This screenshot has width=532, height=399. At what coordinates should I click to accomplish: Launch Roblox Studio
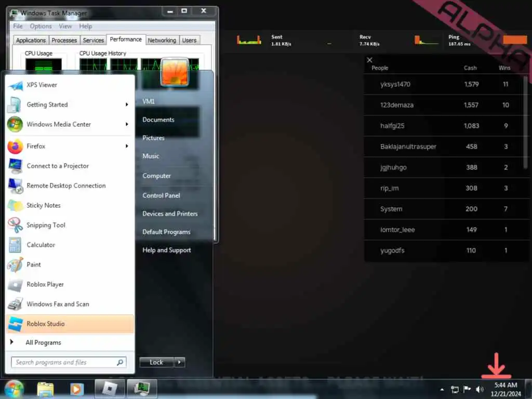click(x=70, y=324)
